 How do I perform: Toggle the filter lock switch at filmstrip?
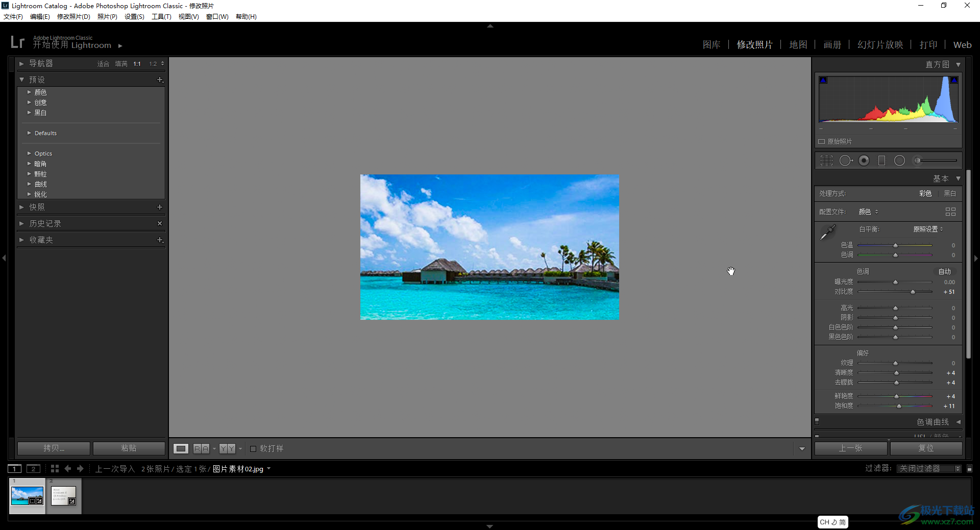970,468
